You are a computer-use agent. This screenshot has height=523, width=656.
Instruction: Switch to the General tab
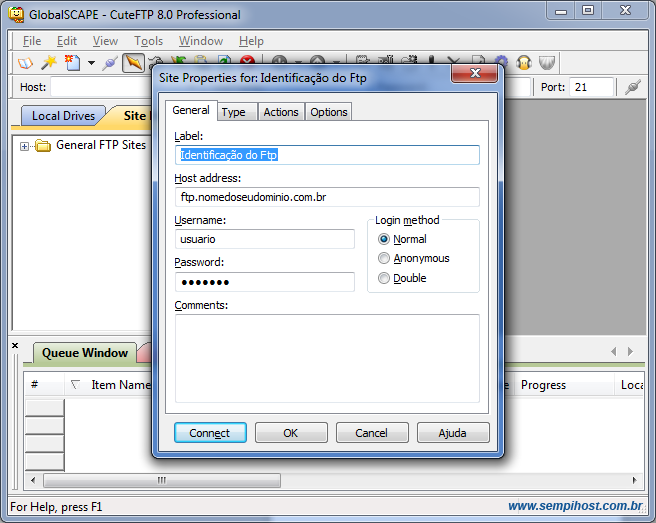[191, 110]
